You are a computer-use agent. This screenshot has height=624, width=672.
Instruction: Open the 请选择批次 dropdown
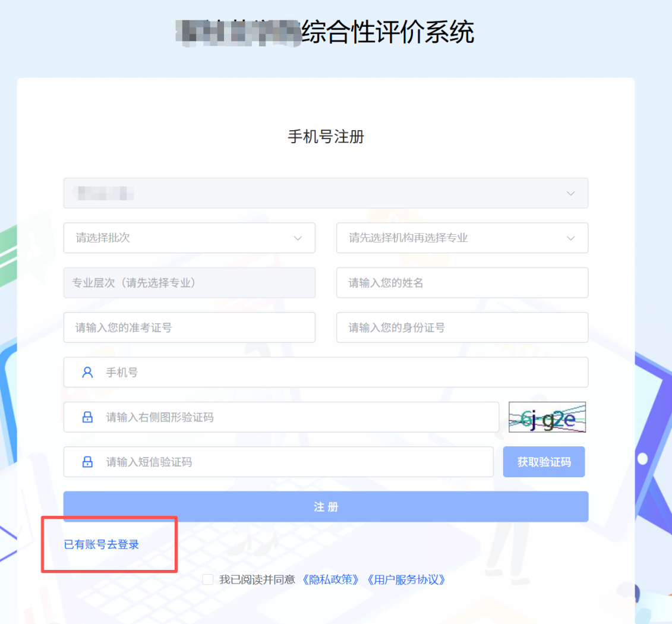pyautogui.click(x=189, y=238)
